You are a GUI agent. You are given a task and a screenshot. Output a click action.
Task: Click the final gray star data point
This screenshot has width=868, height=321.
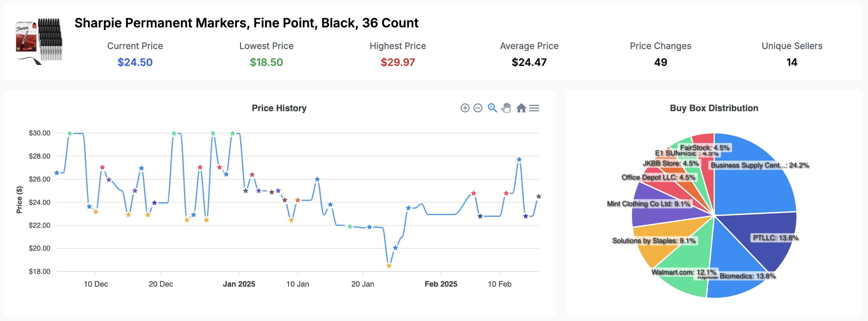pos(538,196)
